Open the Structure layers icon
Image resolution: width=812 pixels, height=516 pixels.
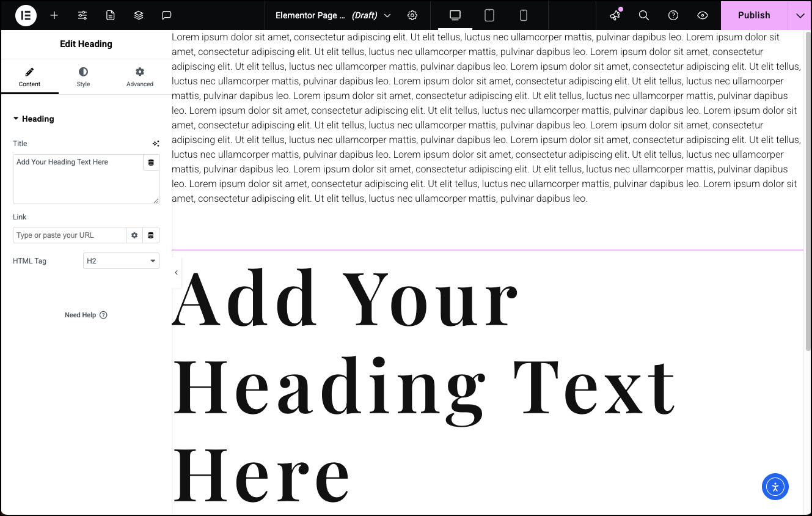139,15
